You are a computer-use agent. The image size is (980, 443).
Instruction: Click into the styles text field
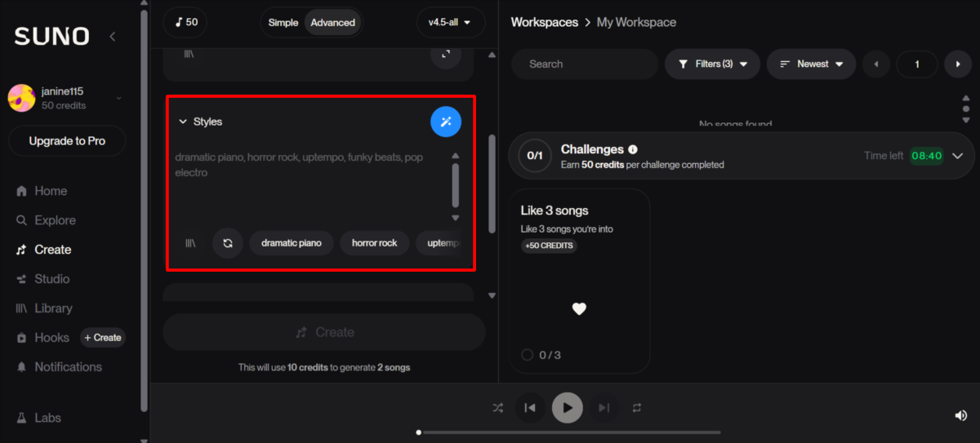[310, 186]
